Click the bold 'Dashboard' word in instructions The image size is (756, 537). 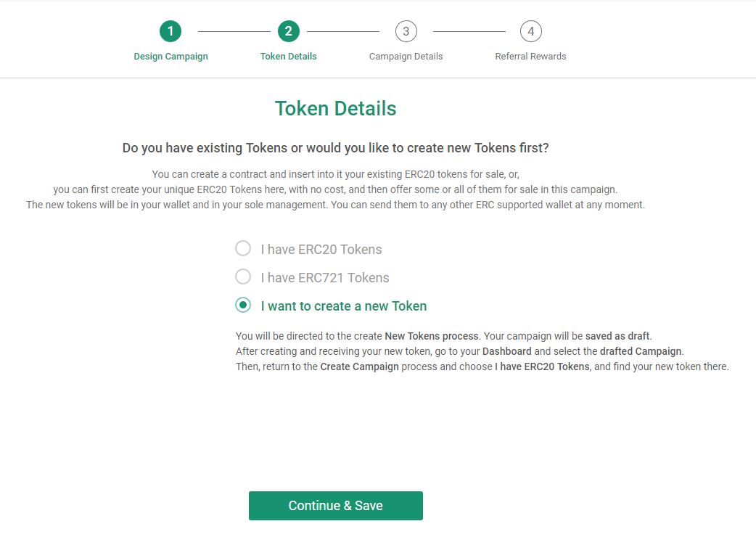[x=506, y=351]
